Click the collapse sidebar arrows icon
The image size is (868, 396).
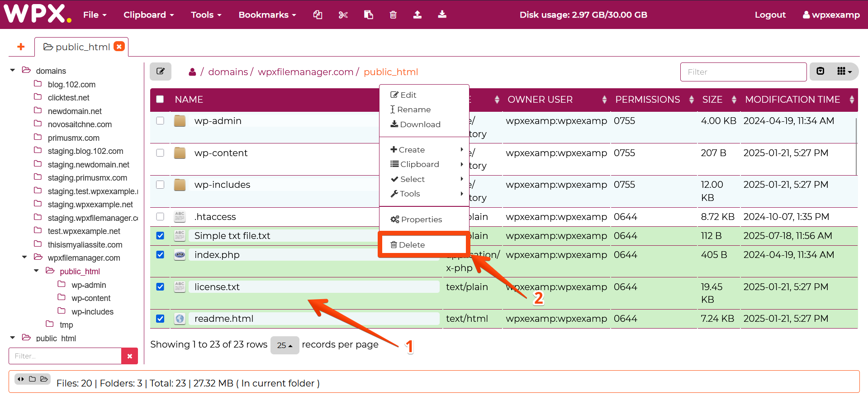pos(21,379)
